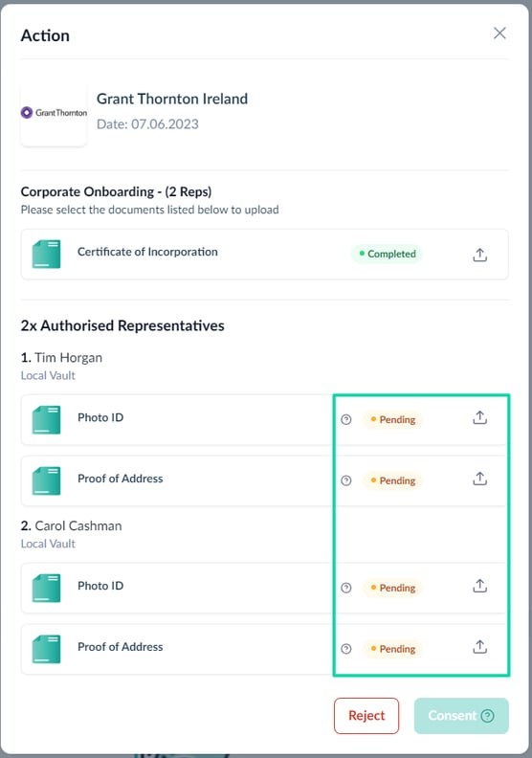Upload Tim Horgan's Photo ID
This screenshot has width=532, height=758.
click(479, 417)
